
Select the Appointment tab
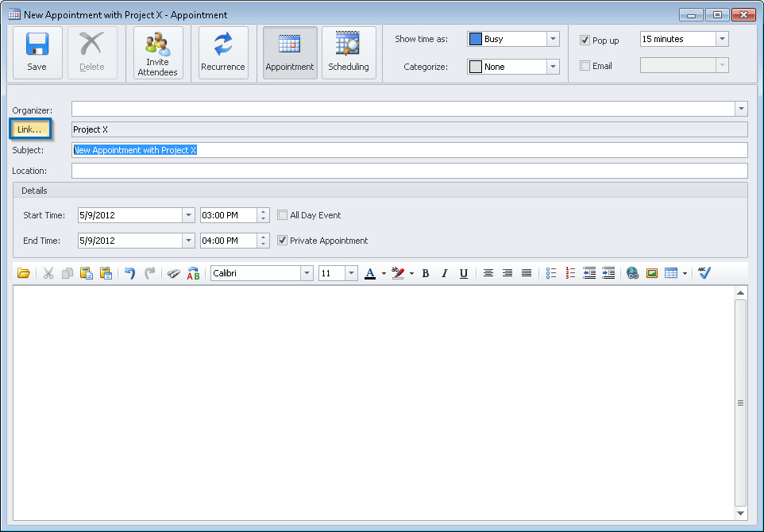point(289,52)
